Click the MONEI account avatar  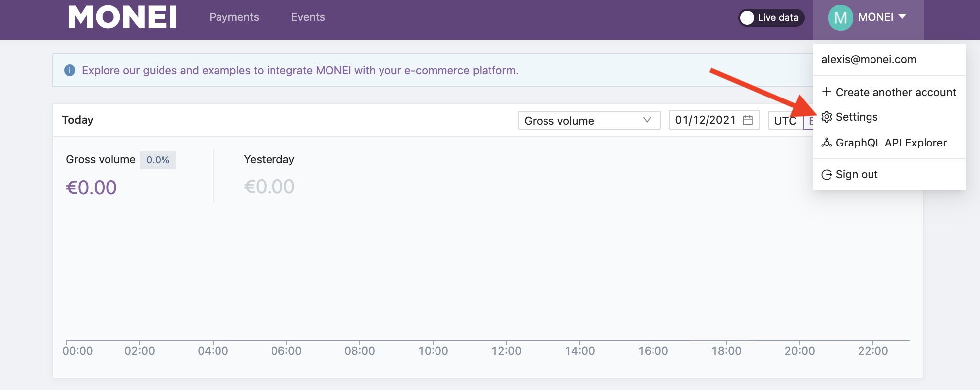click(840, 18)
